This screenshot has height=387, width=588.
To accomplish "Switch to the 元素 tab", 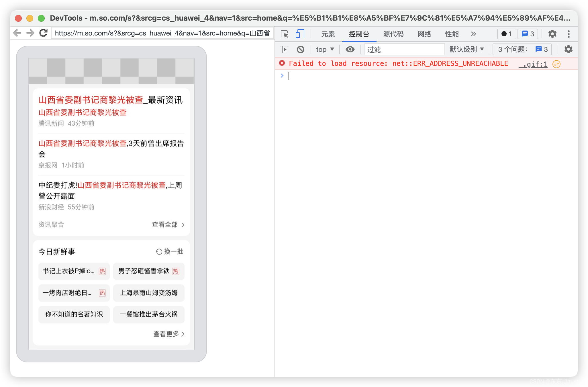I will 328,34.
